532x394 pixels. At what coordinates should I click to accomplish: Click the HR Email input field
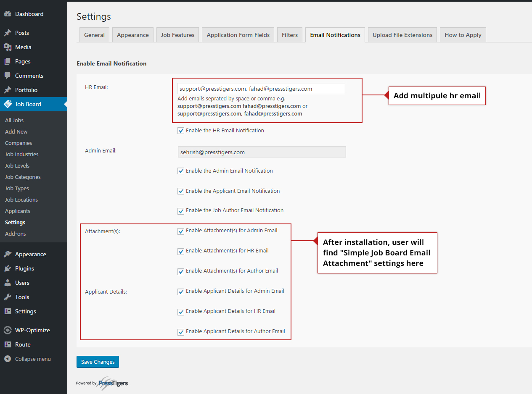tap(261, 88)
